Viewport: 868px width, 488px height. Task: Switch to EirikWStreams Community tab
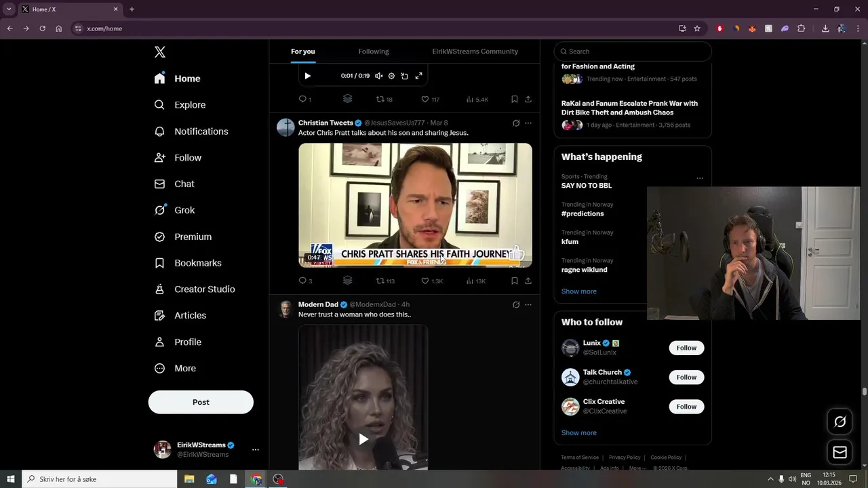475,52
